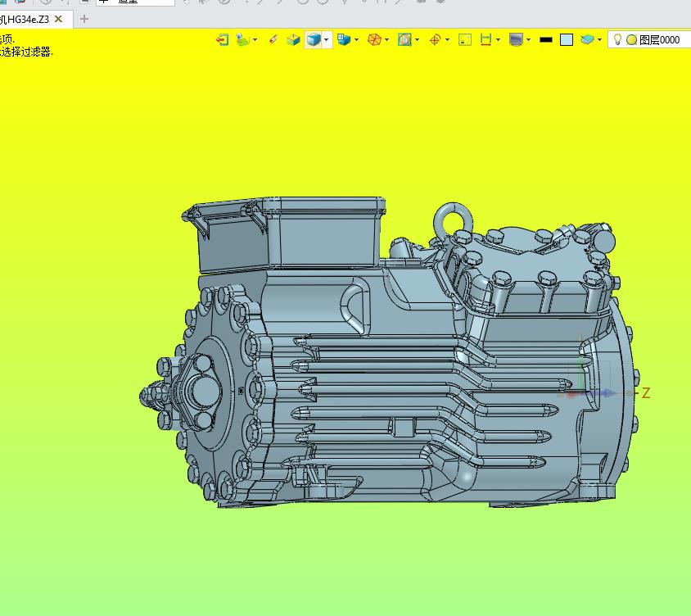Add a new tab with plus button
Viewport: 691px width, 616px height.
coord(84,19)
